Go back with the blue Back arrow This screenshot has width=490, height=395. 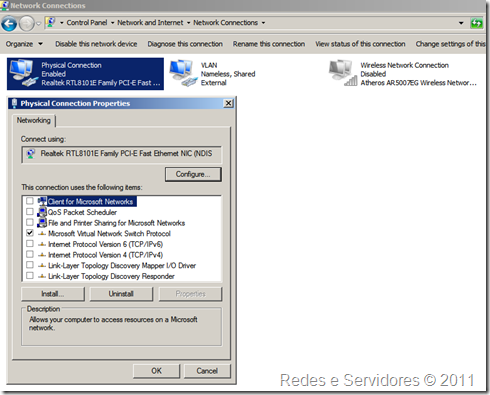coord(9,24)
